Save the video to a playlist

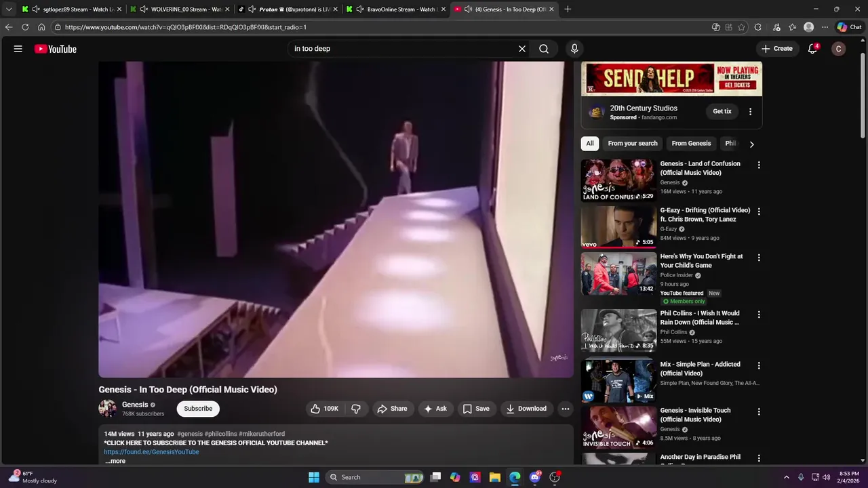click(x=476, y=409)
